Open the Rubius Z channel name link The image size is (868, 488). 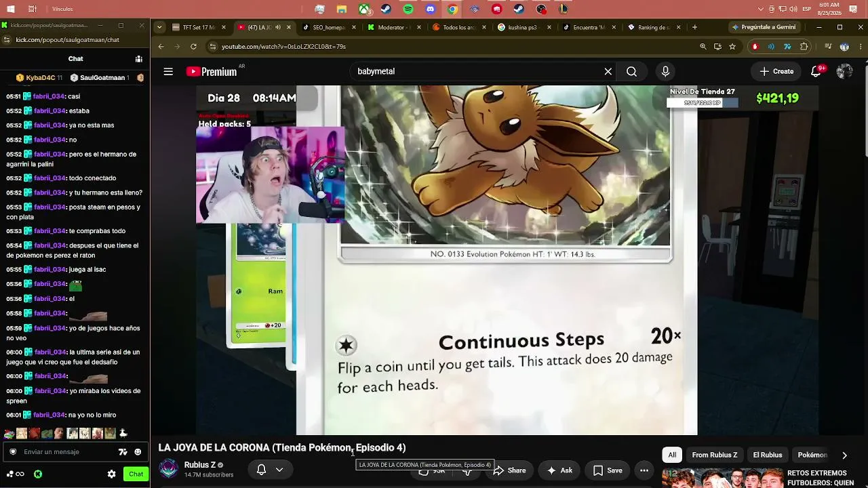click(200, 465)
